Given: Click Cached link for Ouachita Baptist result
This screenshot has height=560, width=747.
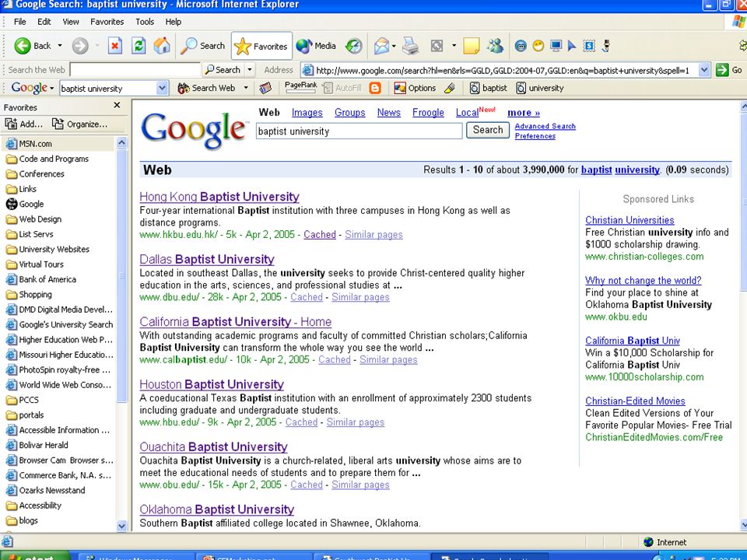Looking at the screenshot, I should coord(307,485).
